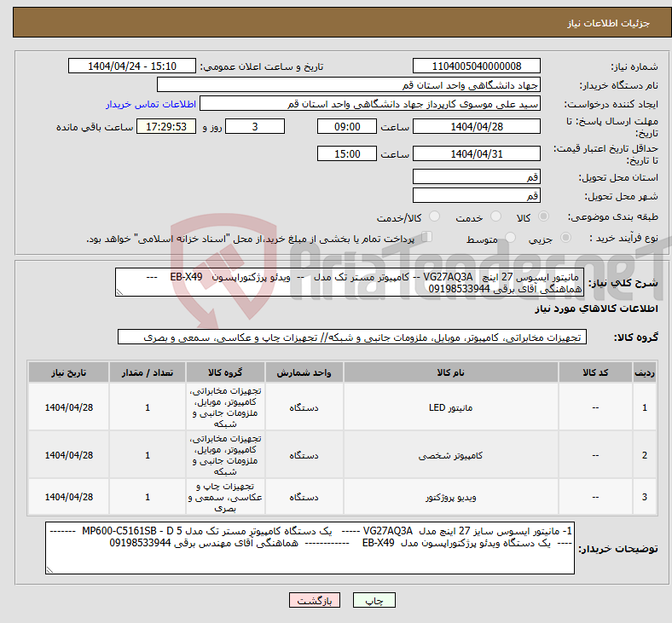This screenshot has height=623, width=672.
Task: Click the announcement date field 1404/04/24 - 15:10
Action: click(132, 66)
